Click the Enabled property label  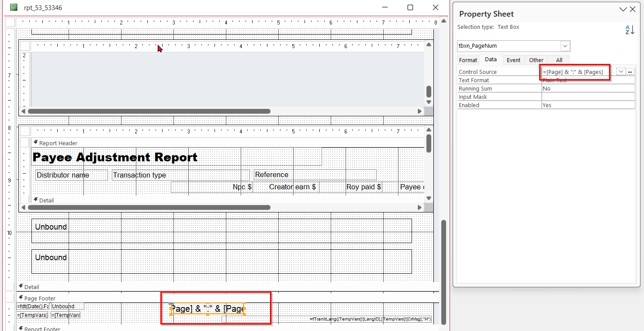[x=469, y=105]
